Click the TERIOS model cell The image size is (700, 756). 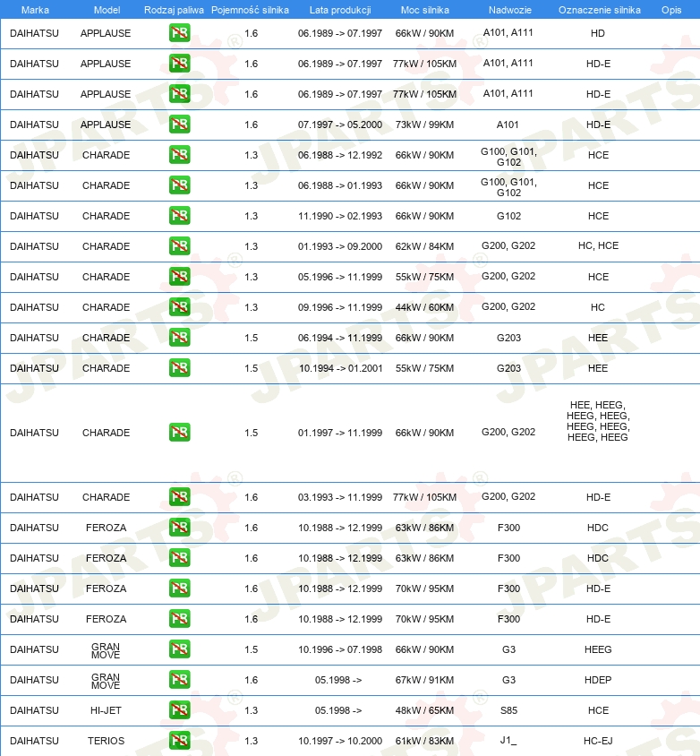click(106, 741)
